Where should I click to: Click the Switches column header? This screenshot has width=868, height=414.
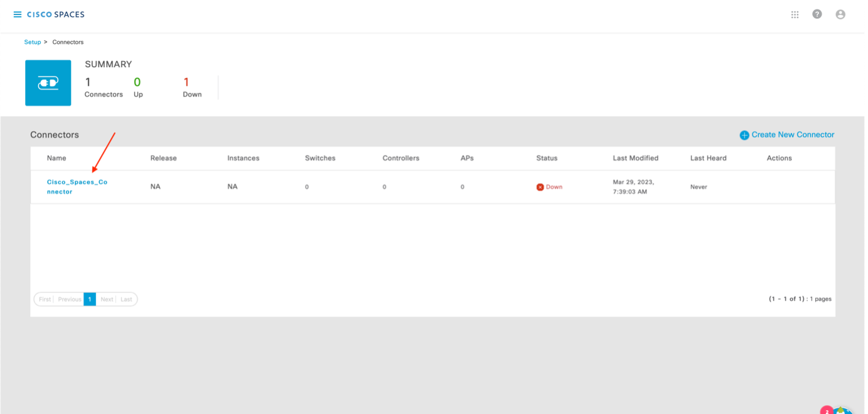320,158
